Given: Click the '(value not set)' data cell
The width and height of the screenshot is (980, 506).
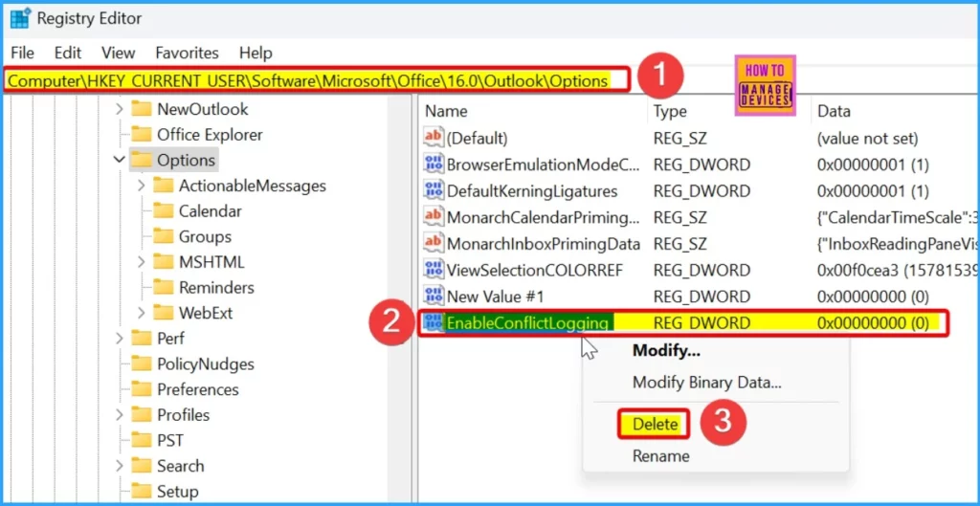Looking at the screenshot, I should (x=867, y=138).
